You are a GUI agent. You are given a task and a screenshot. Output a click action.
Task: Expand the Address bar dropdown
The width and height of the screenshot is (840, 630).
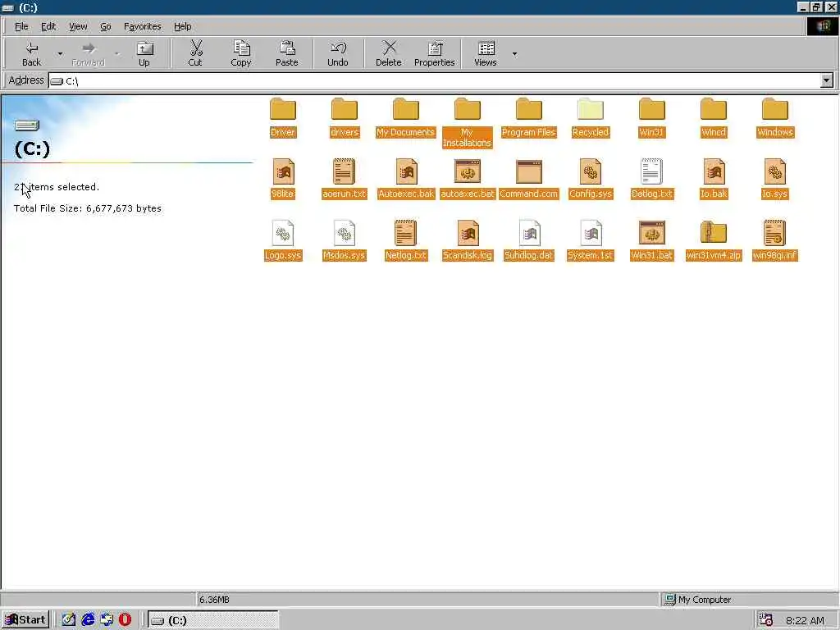[x=826, y=81]
